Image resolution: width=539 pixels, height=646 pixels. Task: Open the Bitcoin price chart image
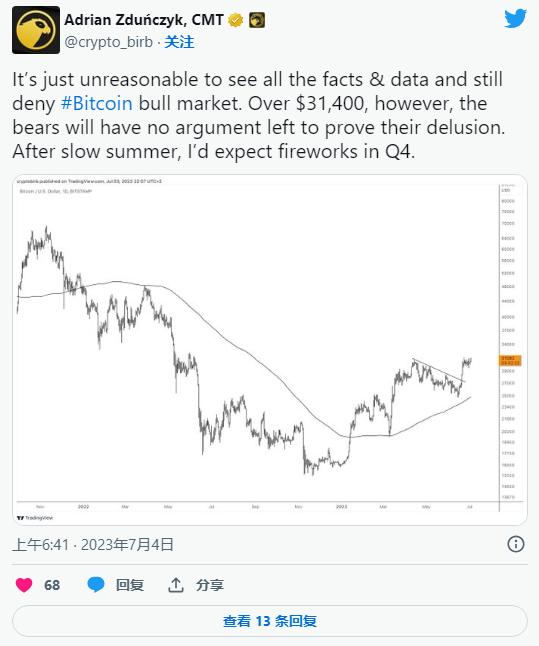click(x=270, y=349)
